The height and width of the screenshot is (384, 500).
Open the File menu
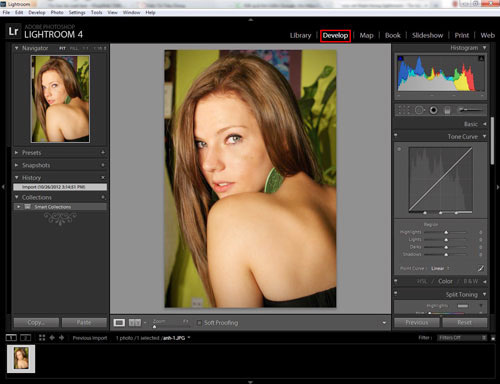click(x=6, y=12)
